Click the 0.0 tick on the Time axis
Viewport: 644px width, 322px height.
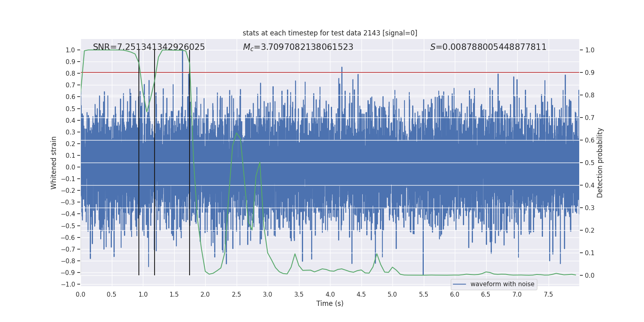80,294
